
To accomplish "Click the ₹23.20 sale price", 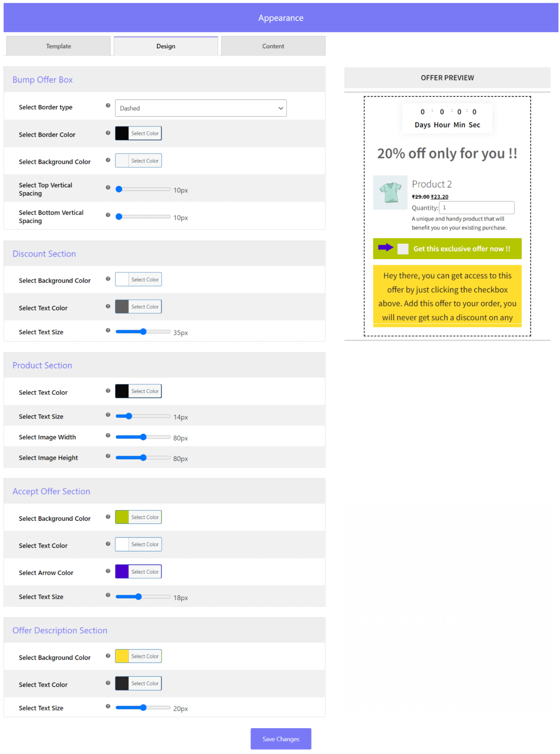I will [x=440, y=197].
